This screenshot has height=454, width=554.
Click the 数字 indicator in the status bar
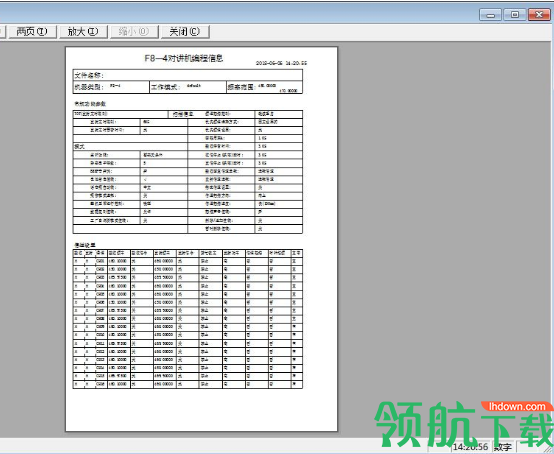click(503, 447)
